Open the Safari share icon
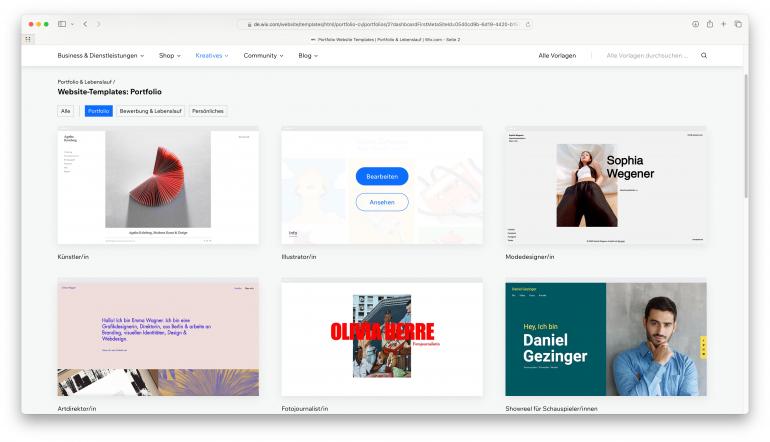Image resolution: width=770 pixels, height=442 pixels. click(x=710, y=24)
